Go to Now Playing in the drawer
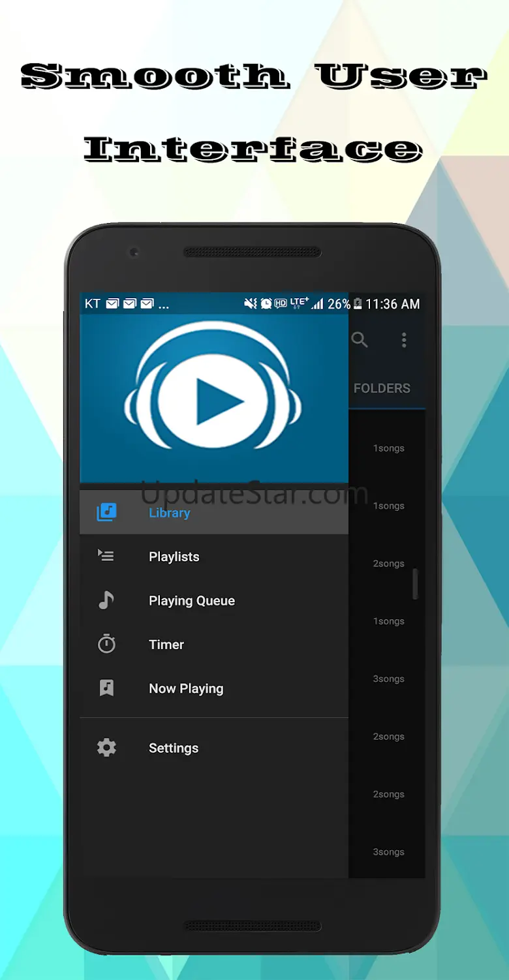 pyautogui.click(x=214, y=688)
